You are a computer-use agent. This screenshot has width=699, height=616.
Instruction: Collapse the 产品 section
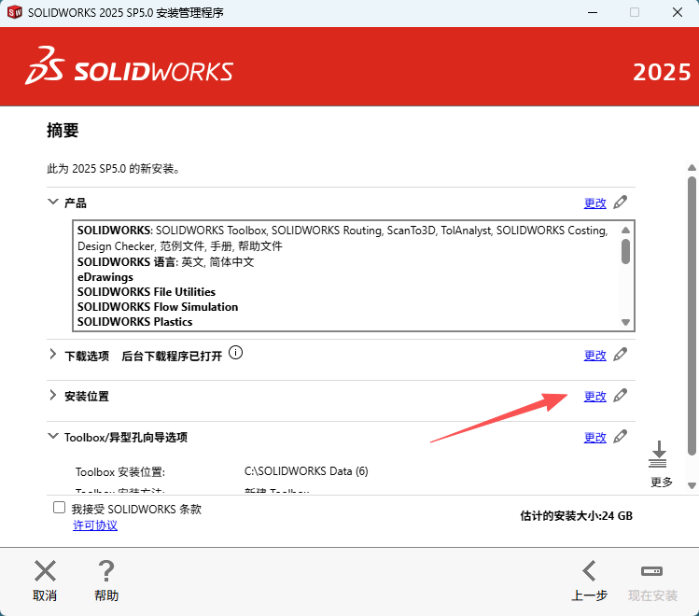[53, 202]
